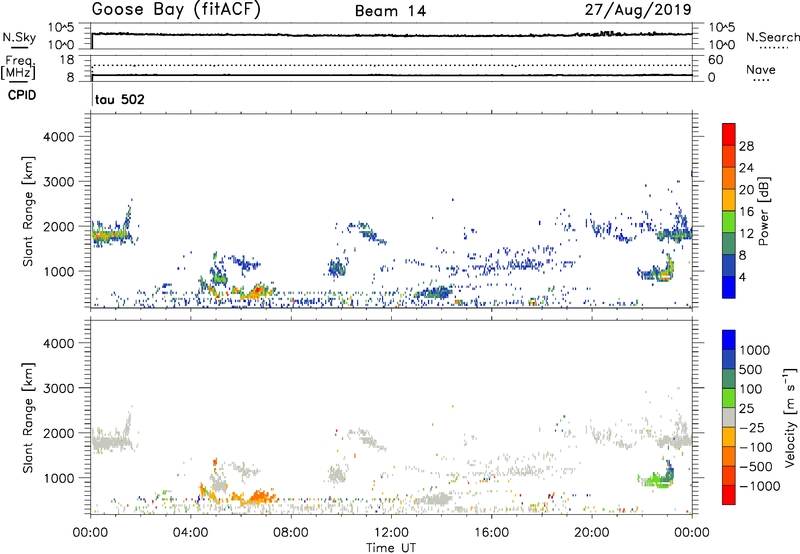Click the "10^5" tick beside N.Sky label
The width and height of the screenshot is (800, 554).
(x=61, y=28)
